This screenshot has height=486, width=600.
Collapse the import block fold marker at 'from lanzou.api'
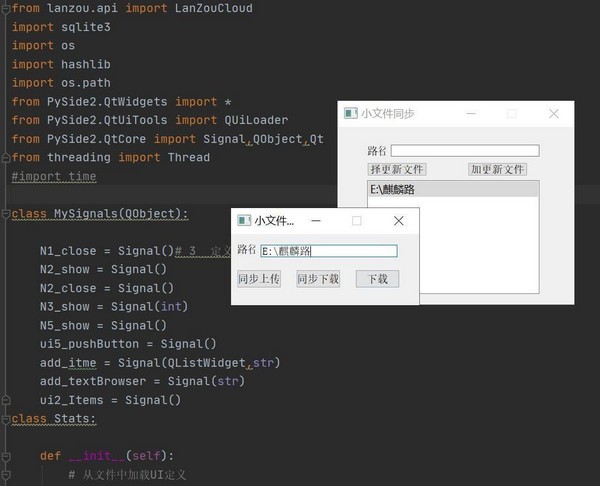point(5,9)
